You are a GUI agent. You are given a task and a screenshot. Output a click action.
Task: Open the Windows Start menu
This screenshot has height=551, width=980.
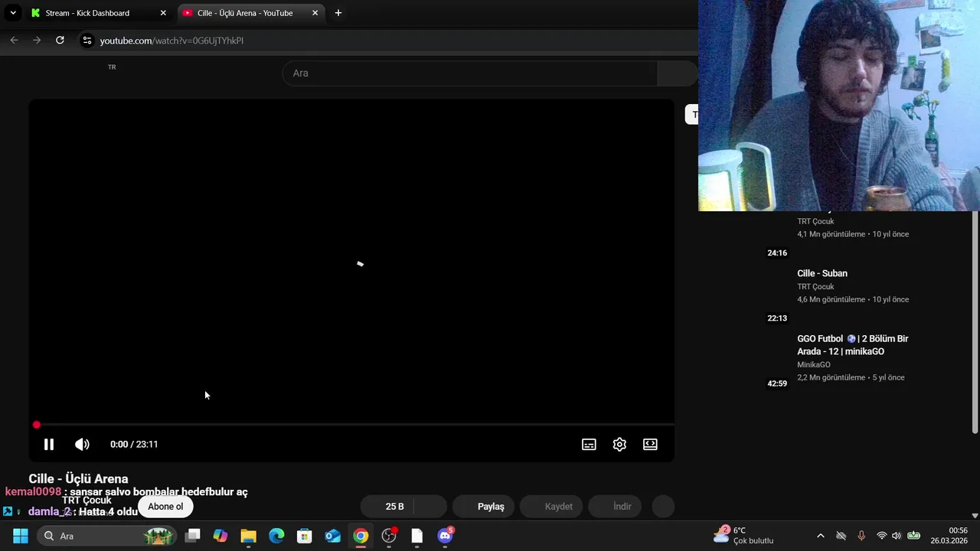(21, 536)
